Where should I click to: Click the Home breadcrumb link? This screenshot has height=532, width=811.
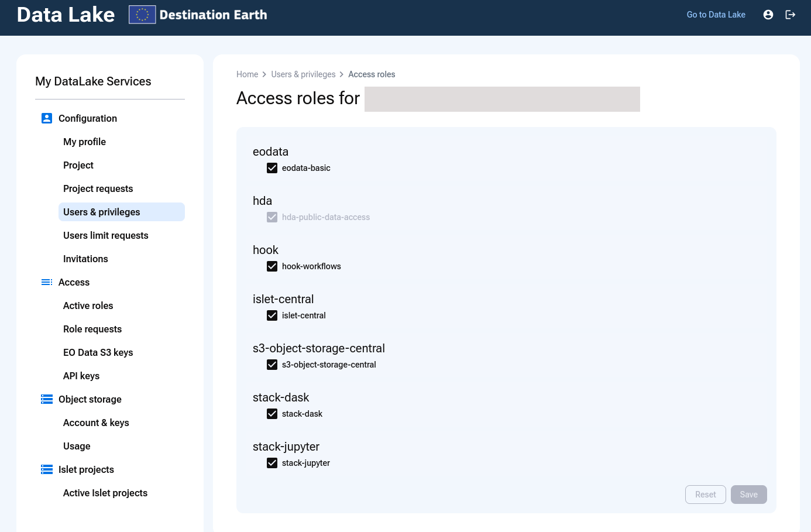coord(247,74)
